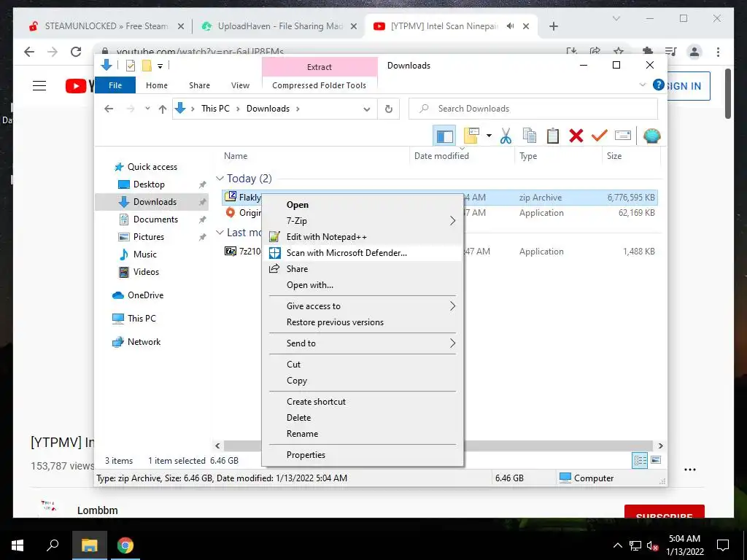The width and height of the screenshot is (747, 560).
Task: Click the shell globe toolbar icon
Action: (x=651, y=136)
